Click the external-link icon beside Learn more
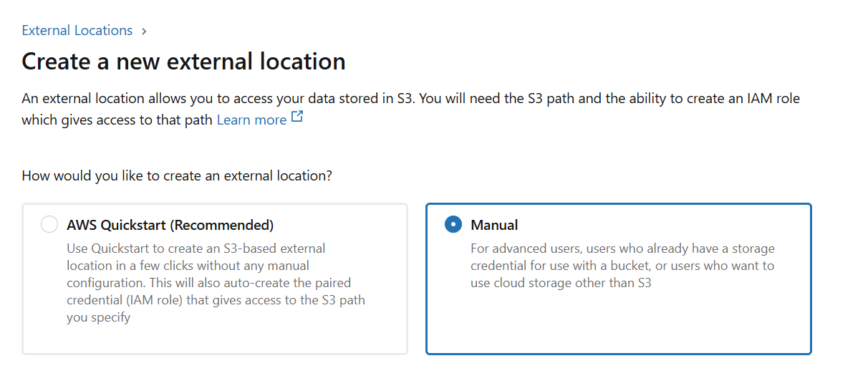This screenshot has width=868, height=386. [x=297, y=118]
